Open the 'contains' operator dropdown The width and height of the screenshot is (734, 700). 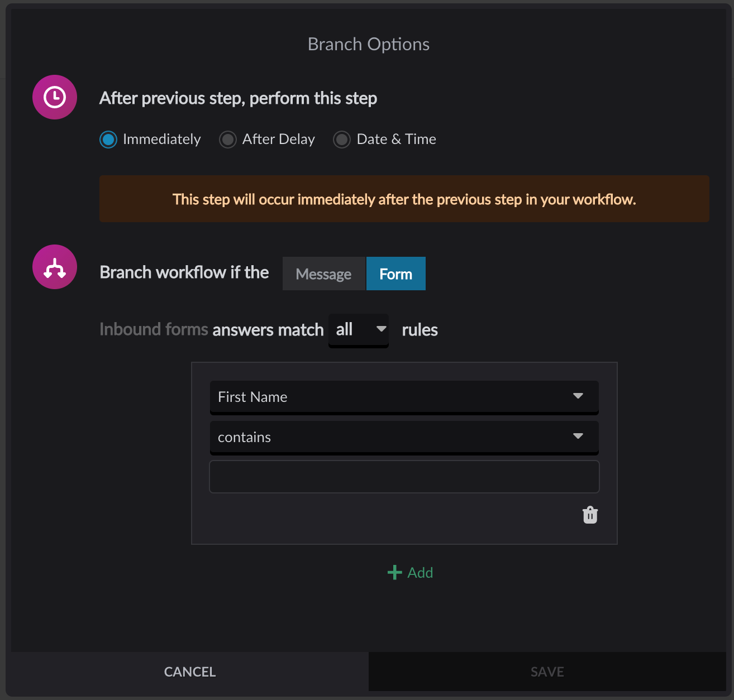[x=404, y=437]
